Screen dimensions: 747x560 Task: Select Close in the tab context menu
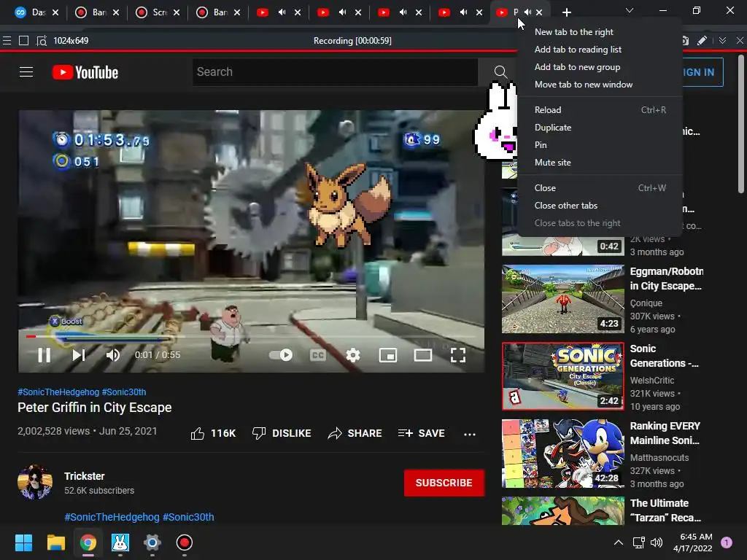click(x=600, y=188)
